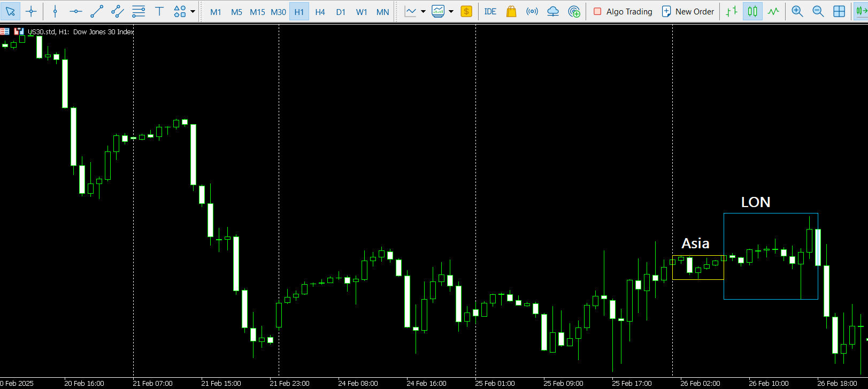The image size is (868, 389).
Task: Switch chart to candlestick display
Action: tap(752, 11)
